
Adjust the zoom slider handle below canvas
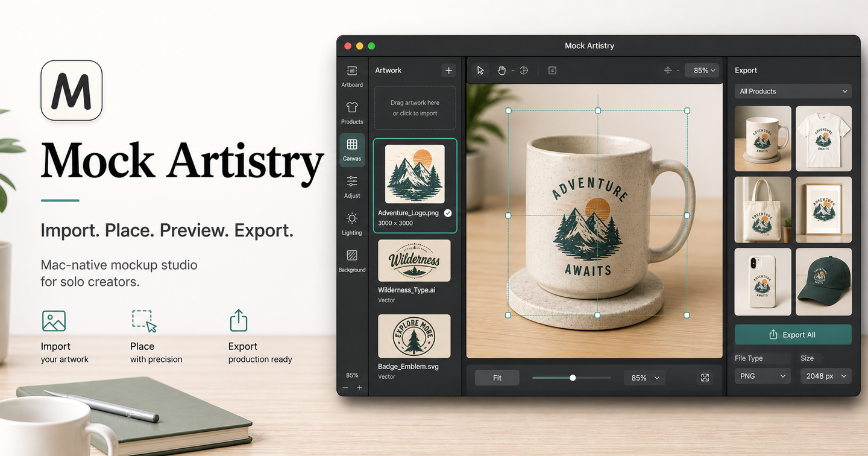[x=573, y=378]
